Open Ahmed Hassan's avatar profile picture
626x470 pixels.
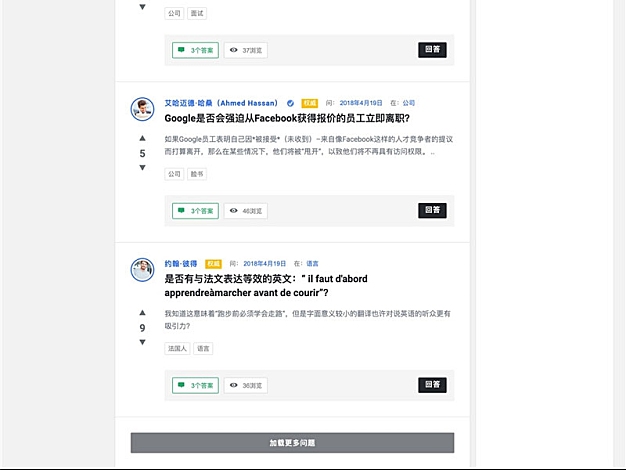(x=142, y=109)
